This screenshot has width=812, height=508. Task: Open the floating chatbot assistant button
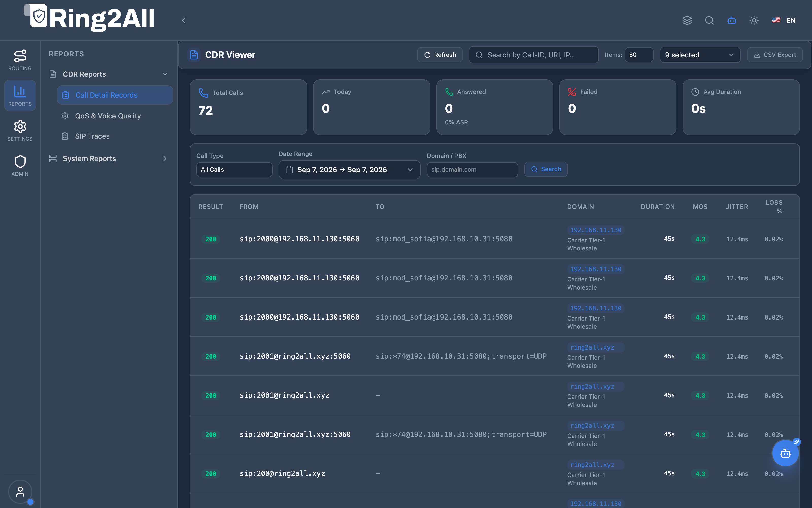click(x=785, y=453)
